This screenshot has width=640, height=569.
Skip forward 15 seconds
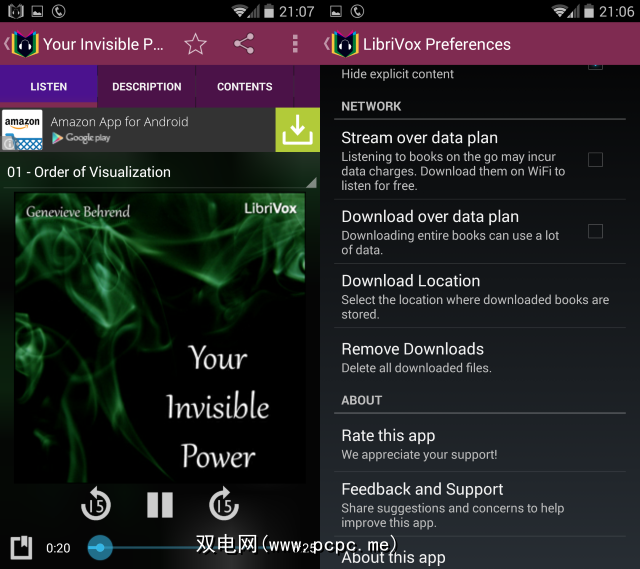click(x=224, y=504)
